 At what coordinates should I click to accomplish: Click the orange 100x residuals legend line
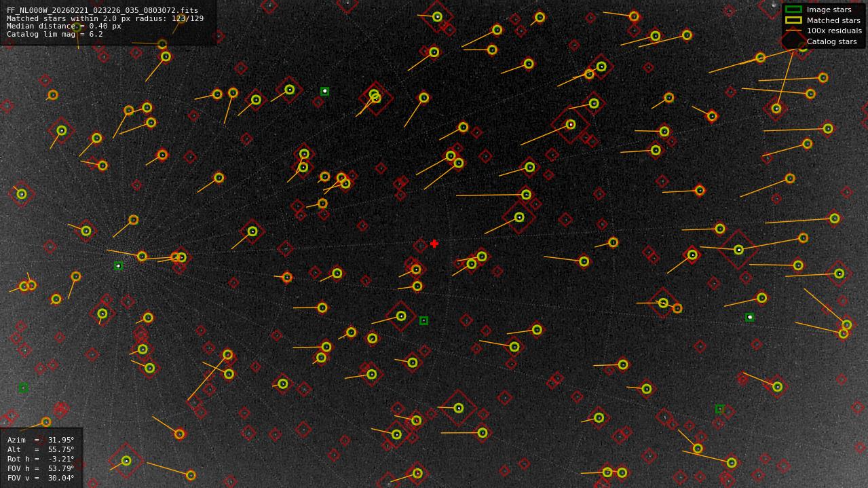(793, 31)
